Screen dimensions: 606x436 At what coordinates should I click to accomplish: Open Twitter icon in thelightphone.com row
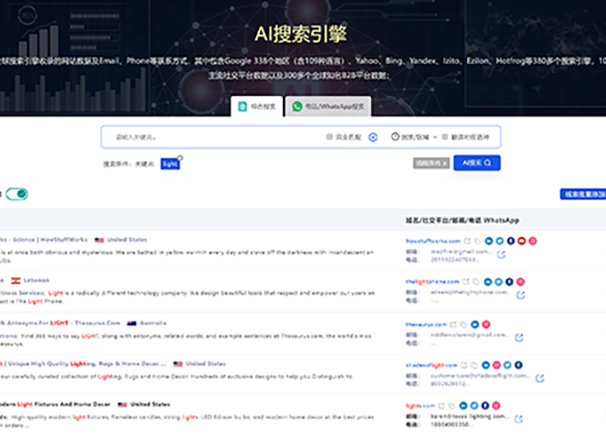499,282
